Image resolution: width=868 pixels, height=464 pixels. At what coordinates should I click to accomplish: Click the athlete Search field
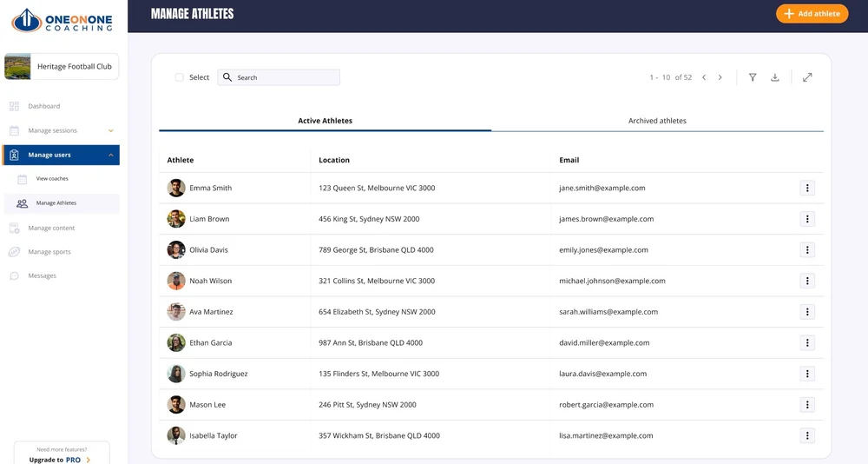(x=278, y=77)
